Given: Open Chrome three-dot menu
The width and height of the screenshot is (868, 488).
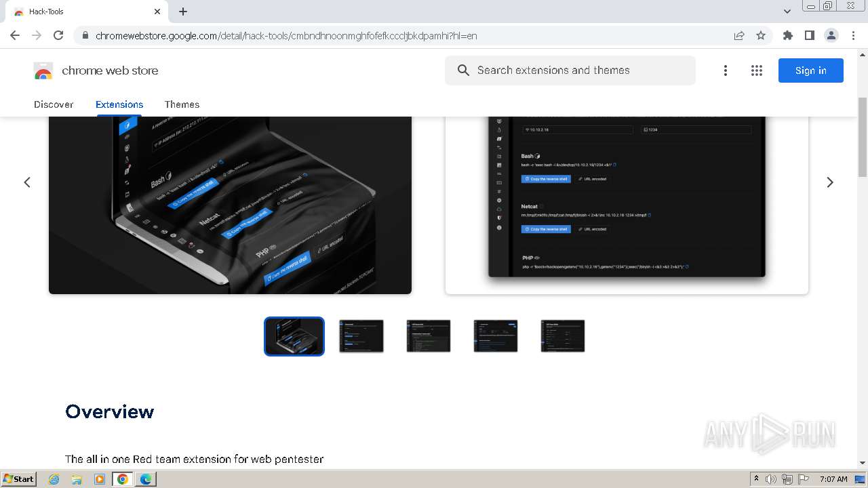Looking at the screenshot, I should (x=853, y=35).
